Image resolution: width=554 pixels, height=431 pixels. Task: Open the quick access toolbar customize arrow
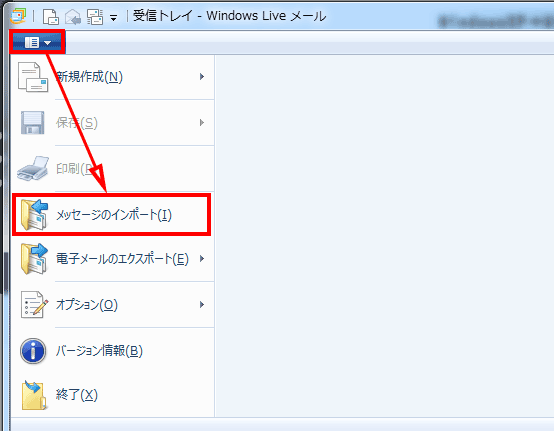pyautogui.click(x=113, y=18)
